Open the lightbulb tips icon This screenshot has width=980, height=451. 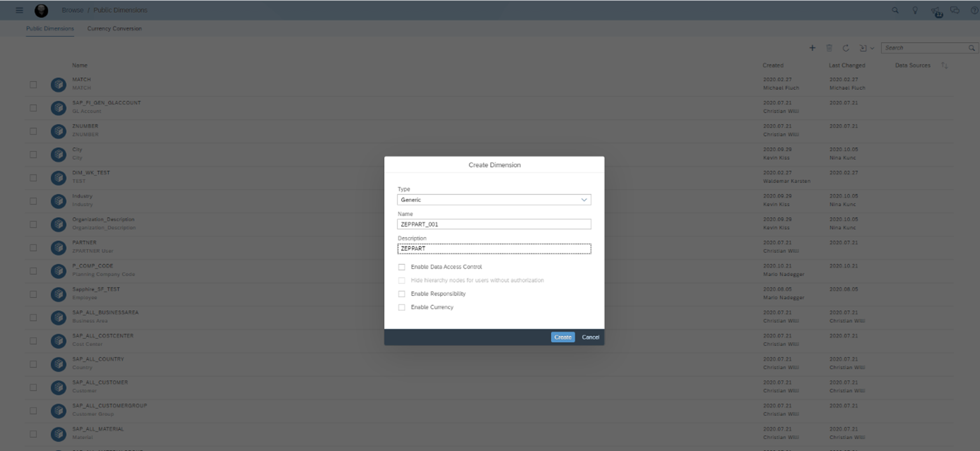click(x=915, y=10)
